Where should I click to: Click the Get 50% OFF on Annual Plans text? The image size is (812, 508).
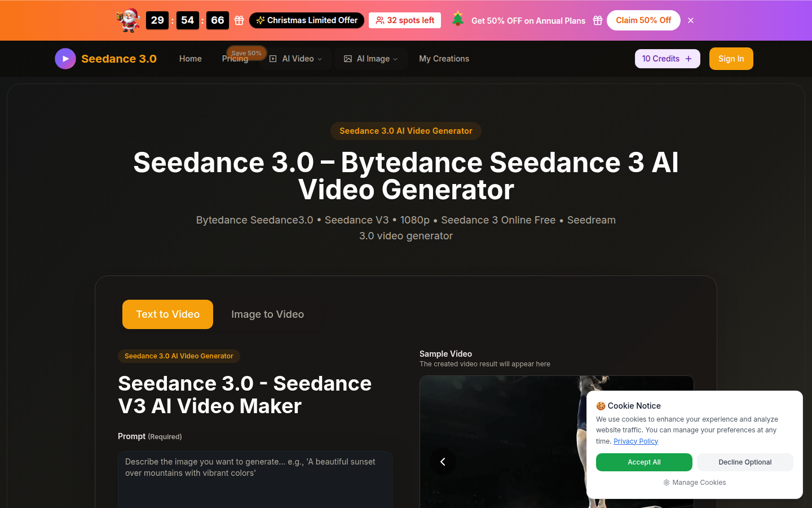click(x=528, y=20)
